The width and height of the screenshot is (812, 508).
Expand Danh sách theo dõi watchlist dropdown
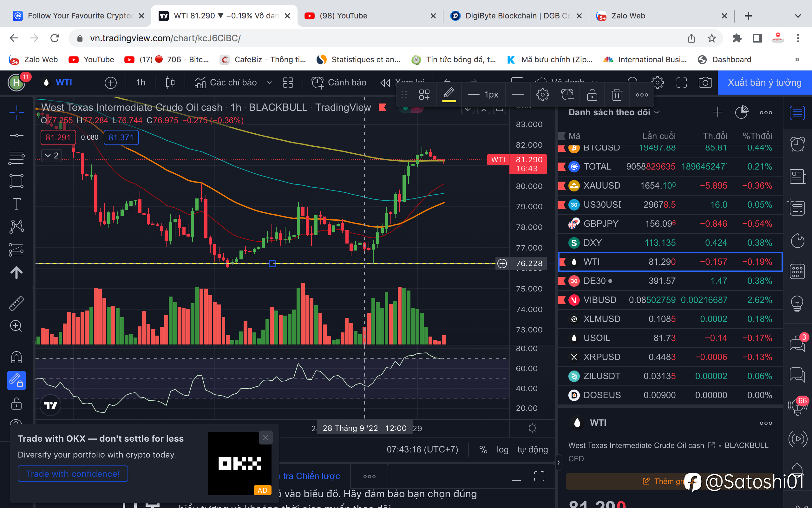(614, 112)
